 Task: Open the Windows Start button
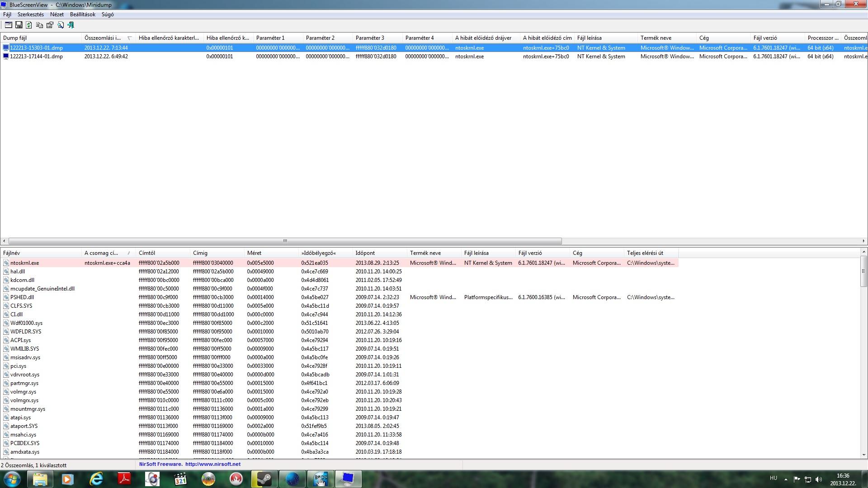(12, 479)
